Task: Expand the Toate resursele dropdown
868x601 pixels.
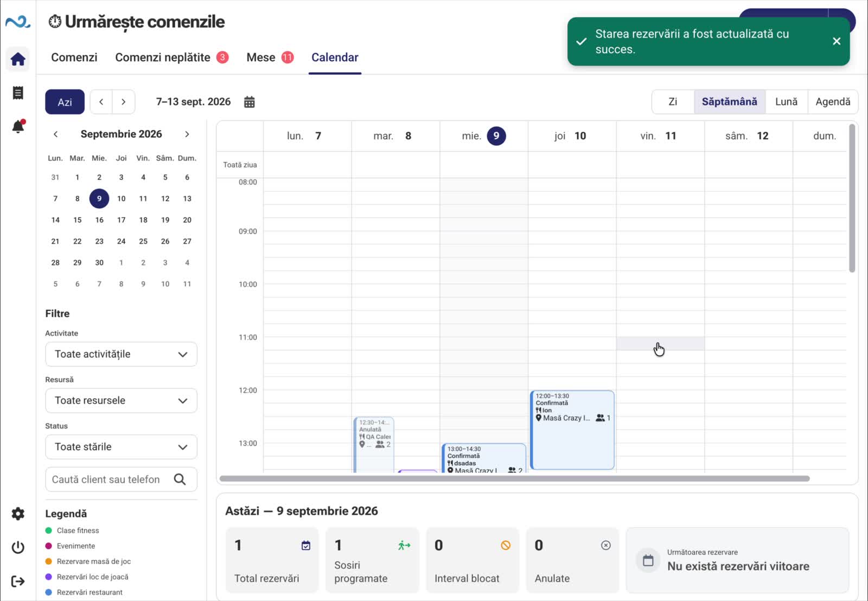Action: tap(121, 401)
